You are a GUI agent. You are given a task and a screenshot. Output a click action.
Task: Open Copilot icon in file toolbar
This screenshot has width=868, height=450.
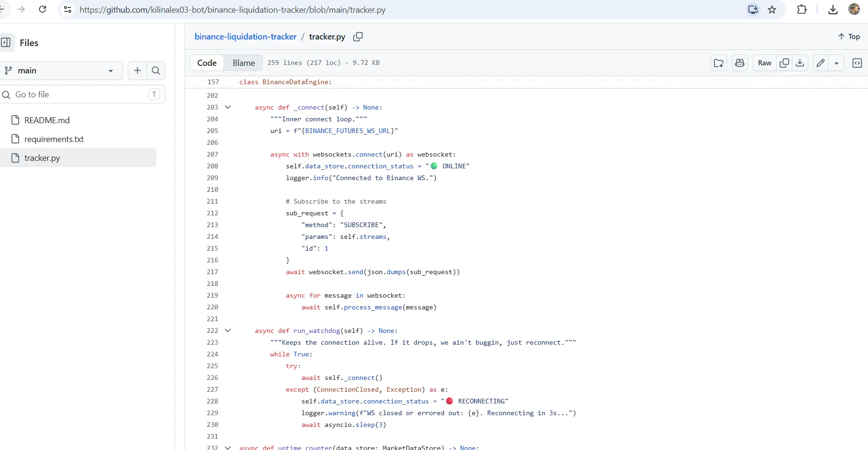[x=740, y=63]
